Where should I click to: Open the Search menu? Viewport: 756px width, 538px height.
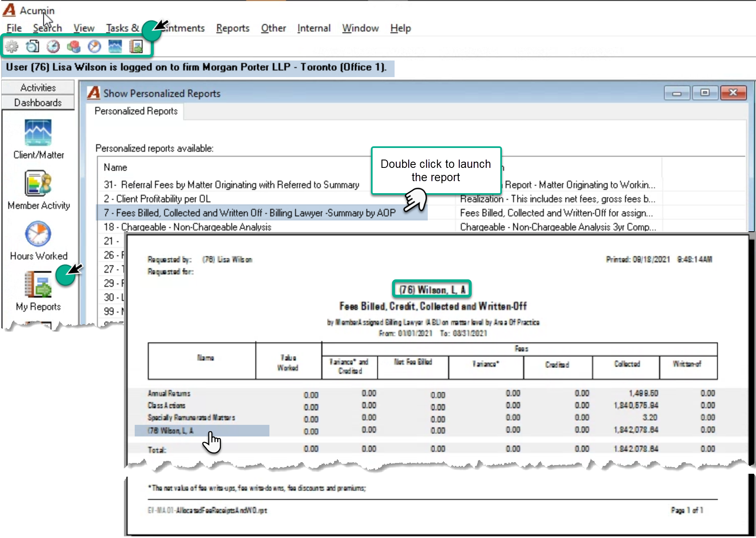pos(47,28)
